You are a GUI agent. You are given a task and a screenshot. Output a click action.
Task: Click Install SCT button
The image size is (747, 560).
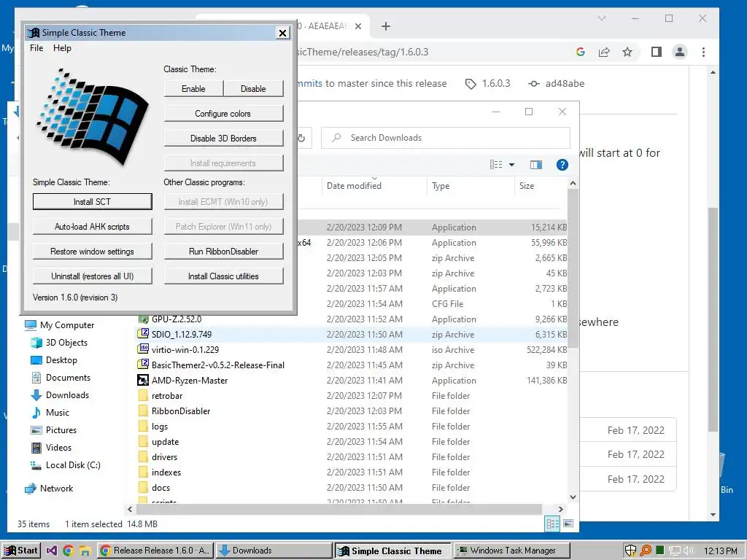[92, 201]
